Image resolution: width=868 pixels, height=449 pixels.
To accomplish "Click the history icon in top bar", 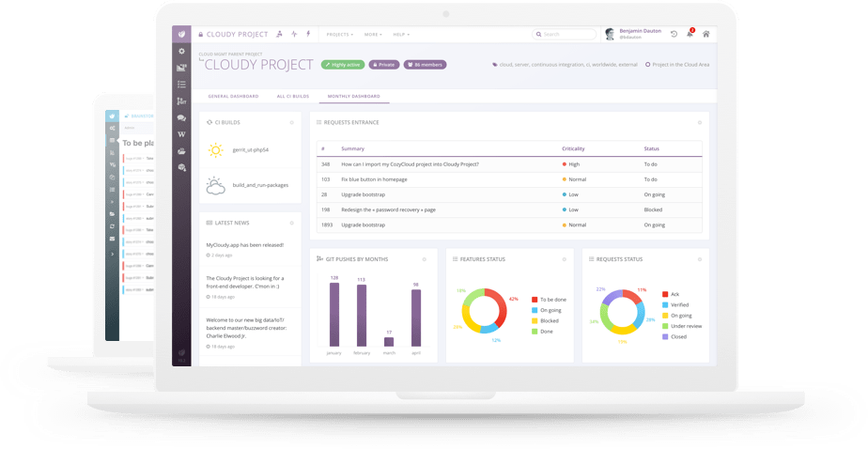I will point(674,35).
